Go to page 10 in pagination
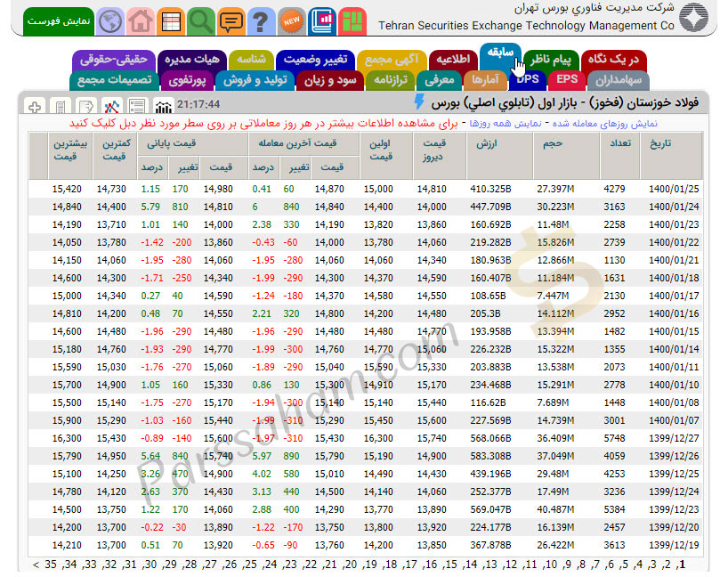Image resolution: width=728 pixels, height=577 pixels. click(x=551, y=565)
